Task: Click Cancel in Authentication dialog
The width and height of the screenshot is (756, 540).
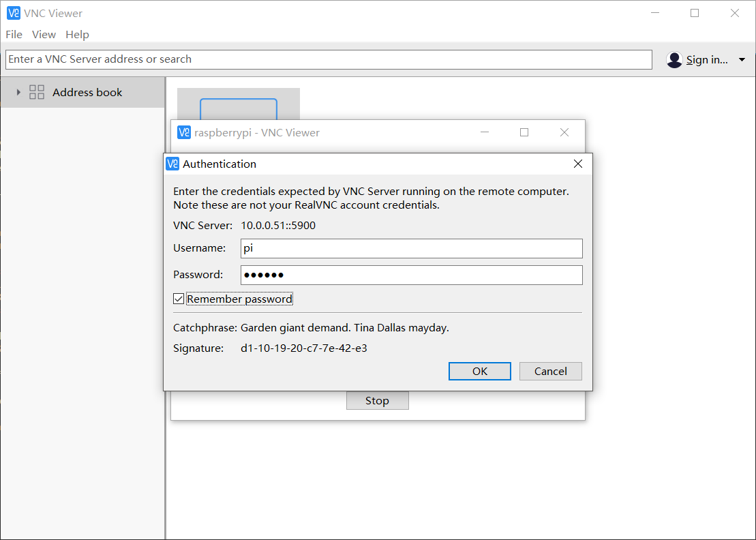Action: click(x=551, y=371)
